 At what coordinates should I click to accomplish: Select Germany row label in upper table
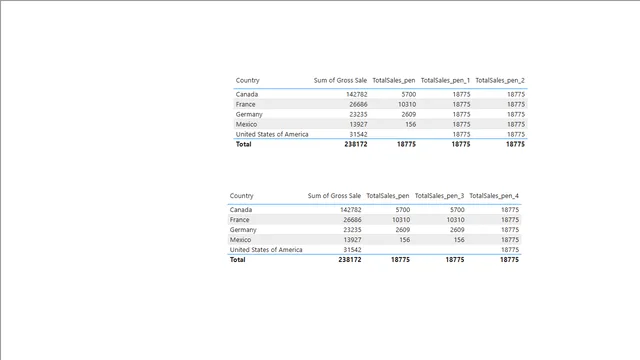[249, 114]
